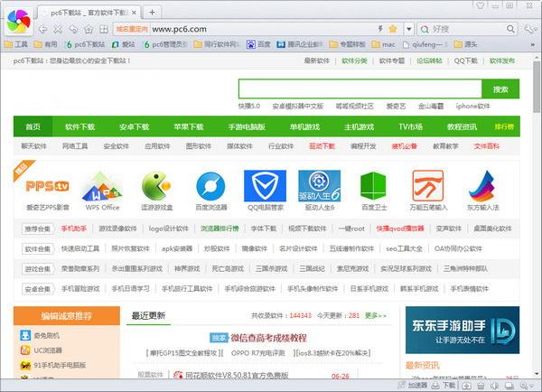
Task: Open the wrench tools icon
Action: pyautogui.click(x=529, y=30)
